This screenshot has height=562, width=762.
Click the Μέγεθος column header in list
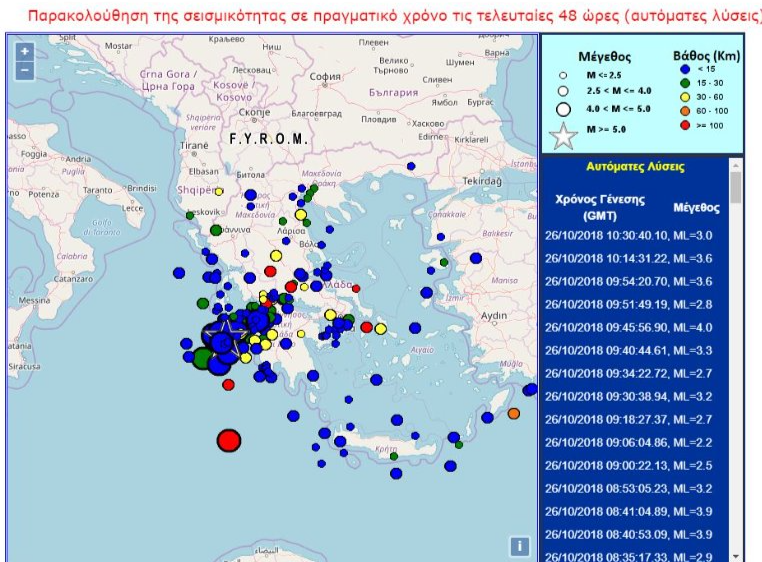(696, 208)
